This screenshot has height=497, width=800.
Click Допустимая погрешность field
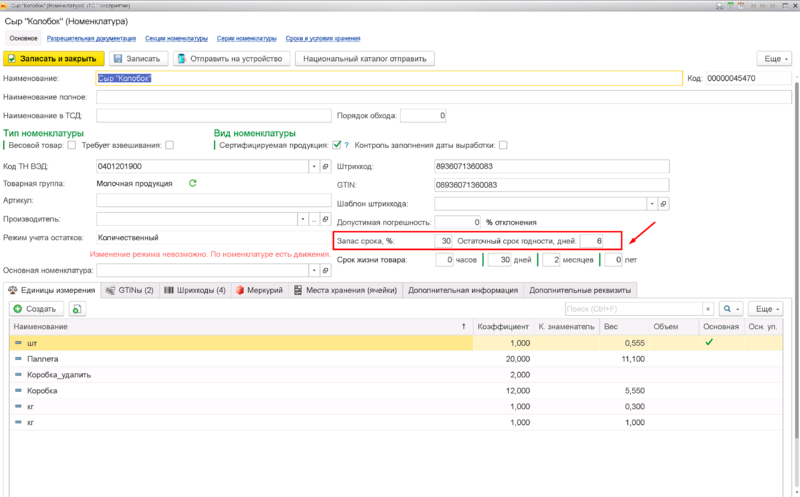(458, 222)
